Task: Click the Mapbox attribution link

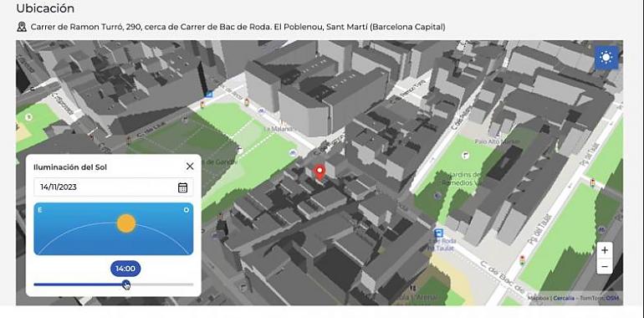Action: pyautogui.click(x=539, y=298)
